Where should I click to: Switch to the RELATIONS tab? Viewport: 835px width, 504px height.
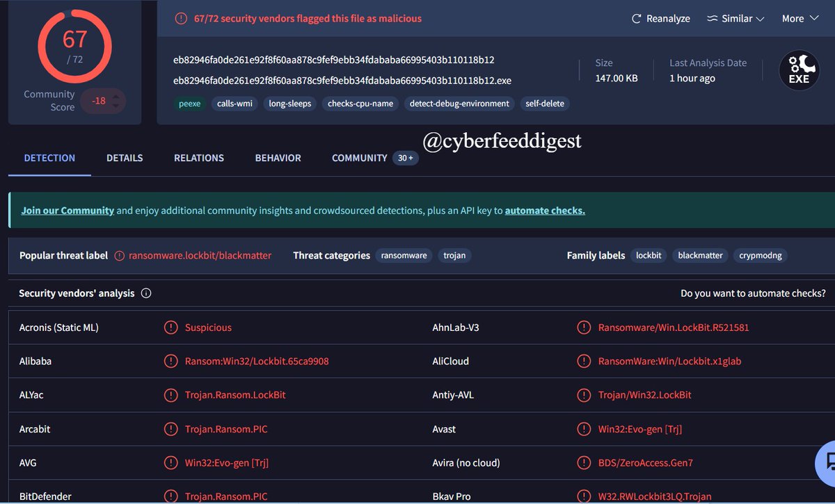coord(199,158)
